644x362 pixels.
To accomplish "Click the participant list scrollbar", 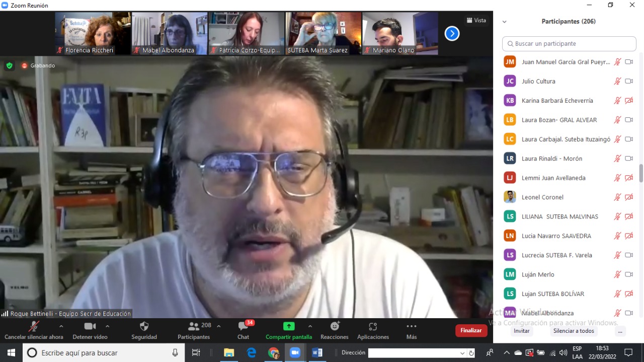I will [640, 173].
